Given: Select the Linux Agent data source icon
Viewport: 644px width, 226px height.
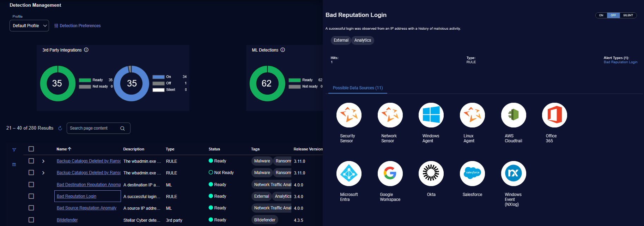Looking at the screenshot, I should click(472, 115).
